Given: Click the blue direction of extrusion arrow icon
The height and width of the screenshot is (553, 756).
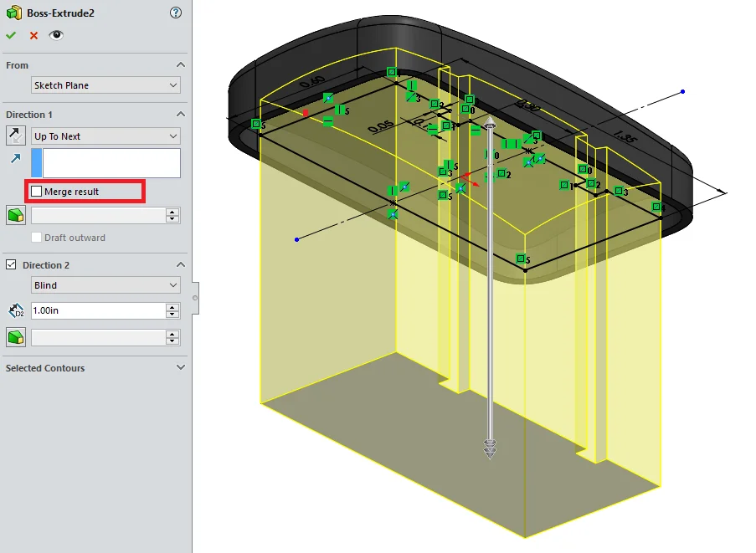Looking at the screenshot, I should pyautogui.click(x=15, y=158).
